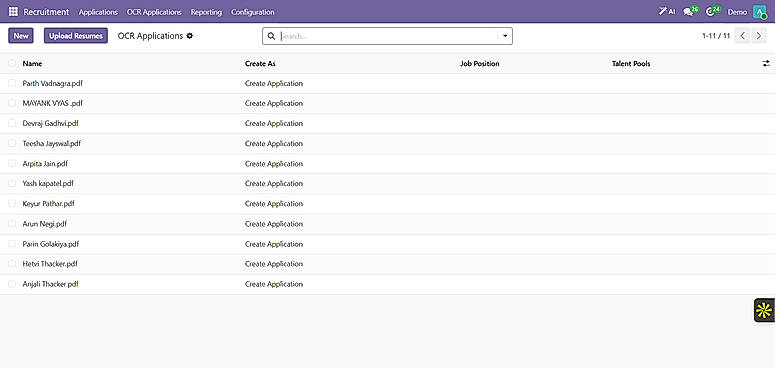
Task: Open the MAYANK VYAS .pdf record
Action: click(x=52, y=103)
